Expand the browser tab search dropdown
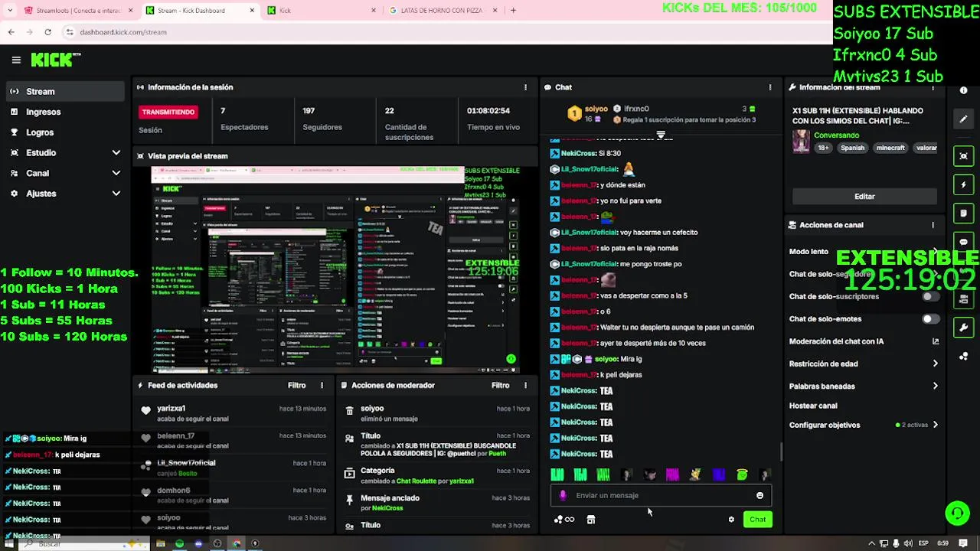This screenshot has height=551, width=980. tap(11, 10)
